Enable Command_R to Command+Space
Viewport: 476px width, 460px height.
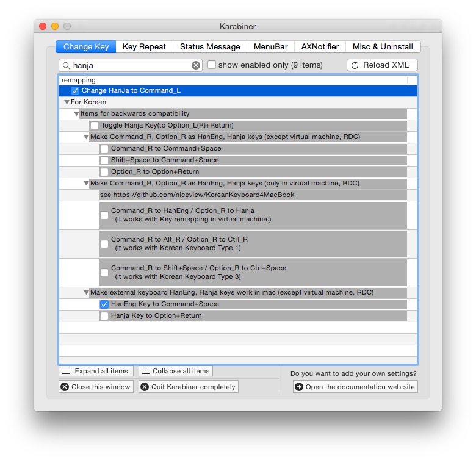[x=104, y=149]
